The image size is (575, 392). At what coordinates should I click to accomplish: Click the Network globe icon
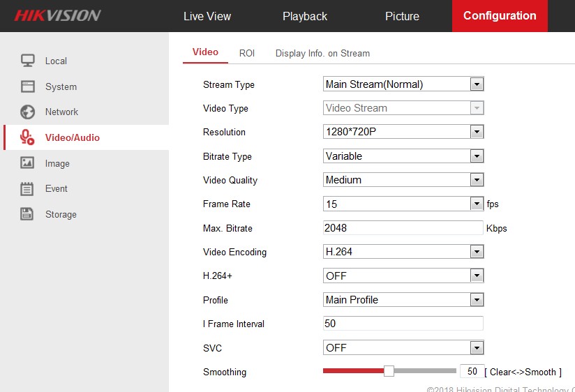pyautogui.click(x=27, y=112)
